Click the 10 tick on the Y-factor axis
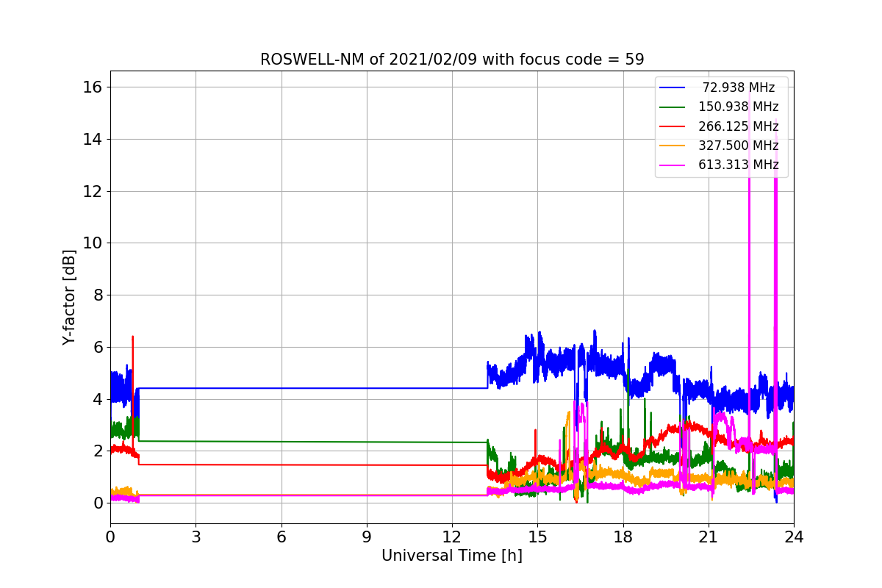This screenshot has width=882, height=588. [x=93, y=243]
